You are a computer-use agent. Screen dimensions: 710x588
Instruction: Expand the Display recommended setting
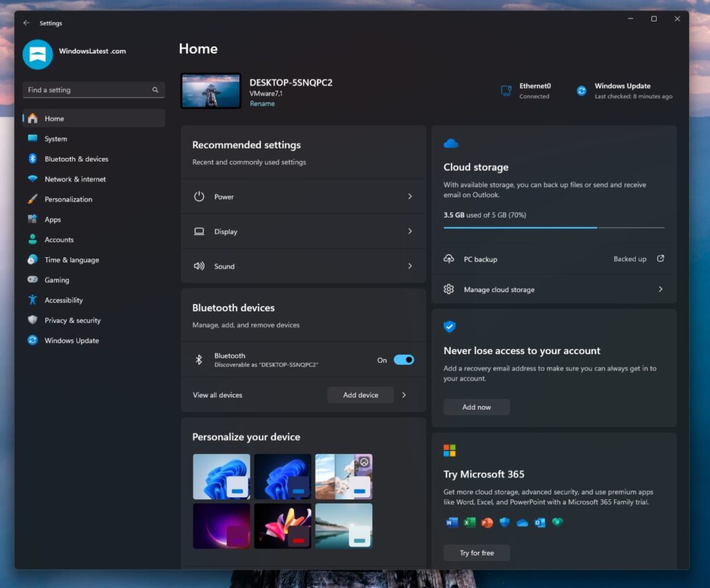[x=303, y=231]
